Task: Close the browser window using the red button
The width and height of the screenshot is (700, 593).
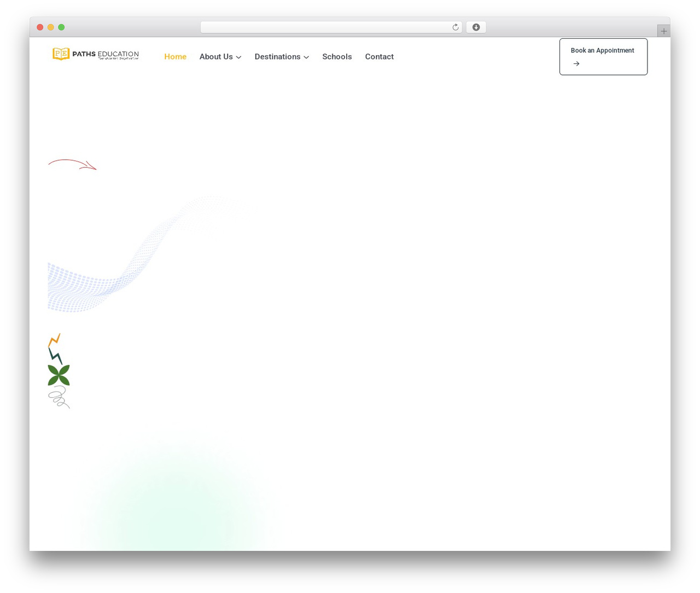Action: 40,27
